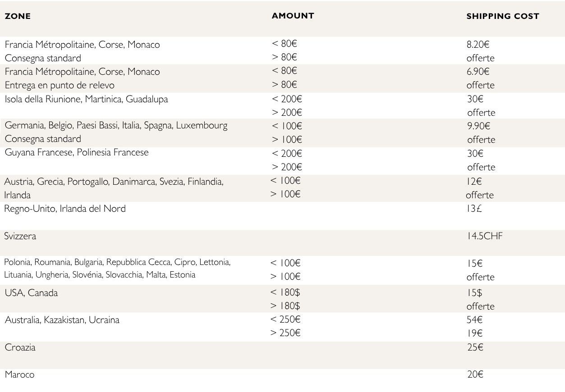Click the 8.20€ shipping cost

(478, 45)
